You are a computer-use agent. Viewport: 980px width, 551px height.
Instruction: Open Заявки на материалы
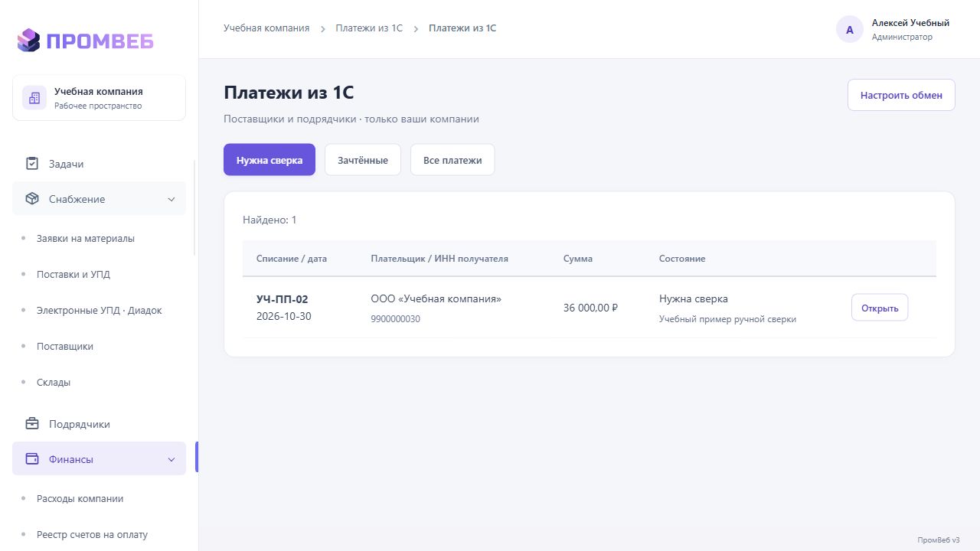[86, 238]
